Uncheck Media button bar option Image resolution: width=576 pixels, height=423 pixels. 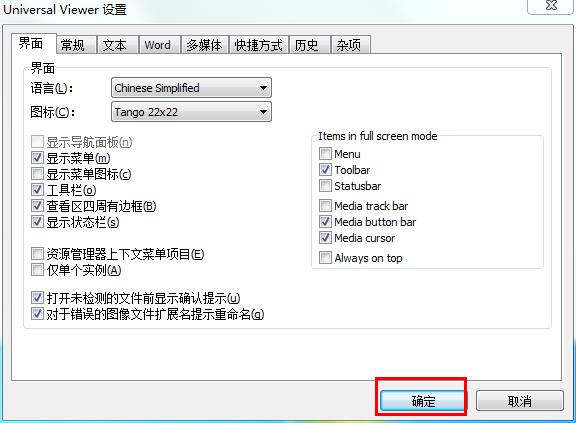tap(325, 222)
